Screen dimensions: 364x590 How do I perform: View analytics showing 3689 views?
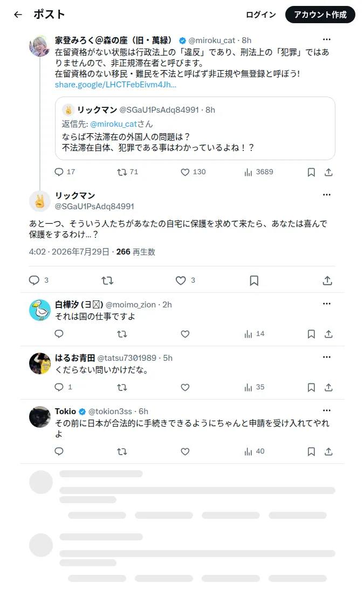point(259,172)
